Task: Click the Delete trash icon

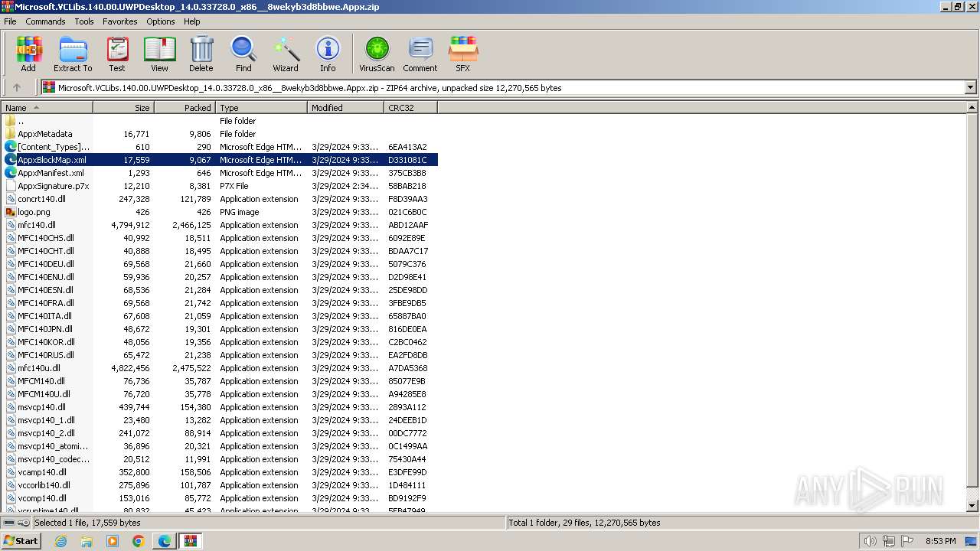Action: 201,54
